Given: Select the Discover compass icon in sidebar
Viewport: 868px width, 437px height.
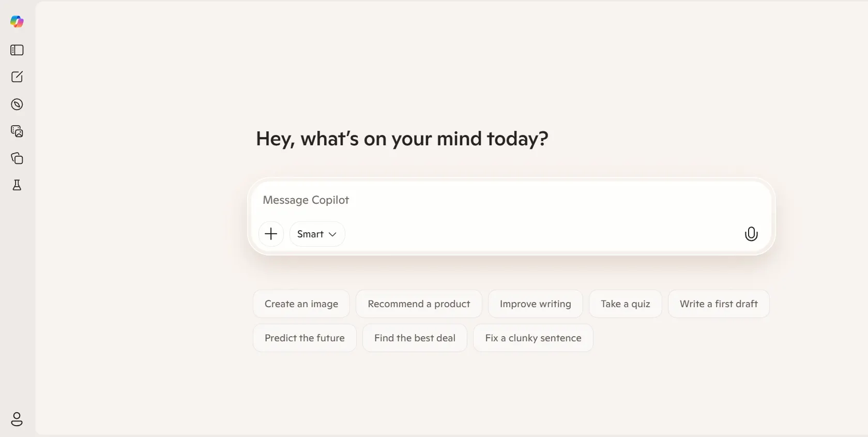Looking at the screenshot, I should point(17,104).
